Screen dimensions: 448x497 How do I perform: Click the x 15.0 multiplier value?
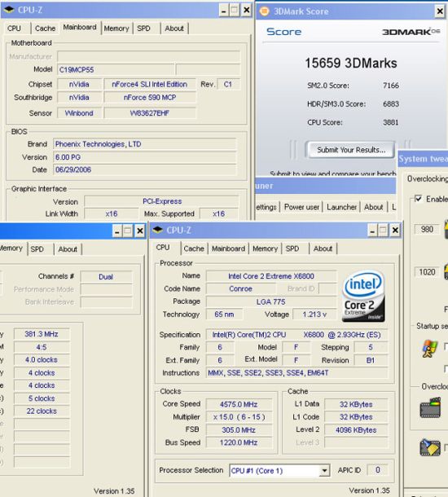point(239,417)
